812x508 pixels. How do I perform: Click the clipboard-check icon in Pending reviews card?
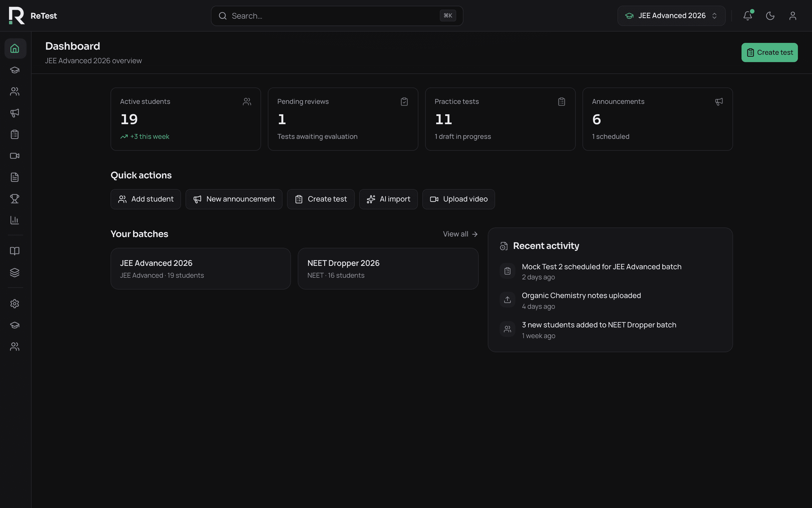point(404,102)
